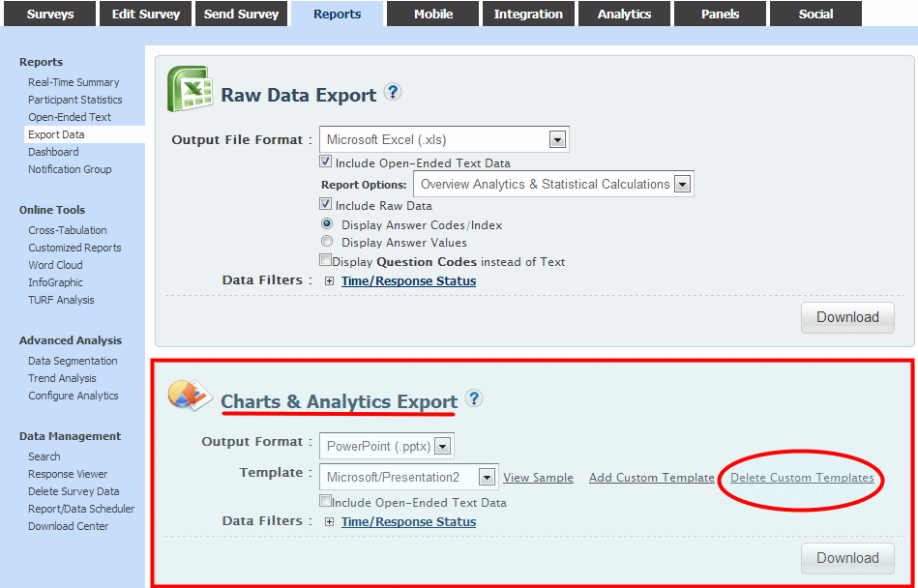This screenshot has width=918, height=588.
Task: Switch to the Analytics tab
Action: click(624, 14)
